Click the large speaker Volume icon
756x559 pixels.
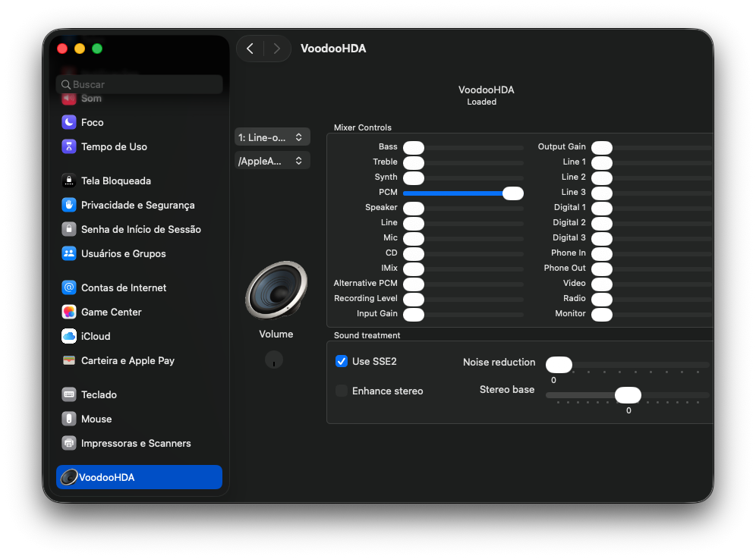tap(276, 290)
